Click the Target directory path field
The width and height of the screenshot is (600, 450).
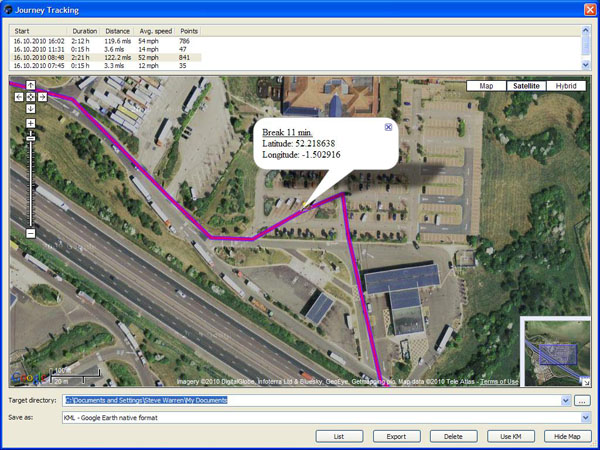coord(312,401)
